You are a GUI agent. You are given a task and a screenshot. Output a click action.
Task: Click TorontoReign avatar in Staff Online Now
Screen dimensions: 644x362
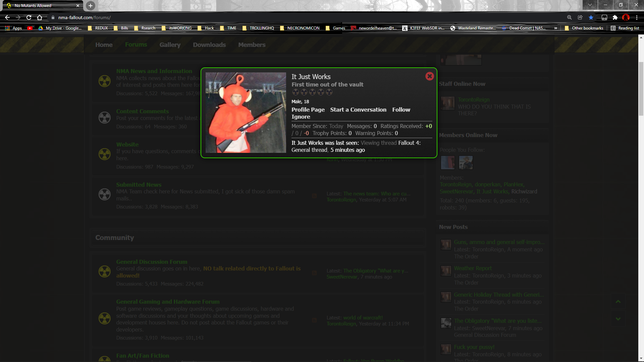(448, 103)
